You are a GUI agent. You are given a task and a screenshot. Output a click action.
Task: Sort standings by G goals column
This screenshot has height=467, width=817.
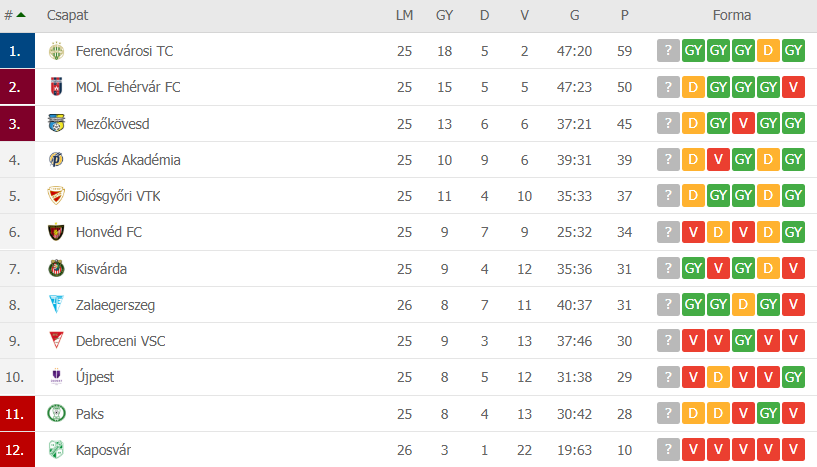575,15
